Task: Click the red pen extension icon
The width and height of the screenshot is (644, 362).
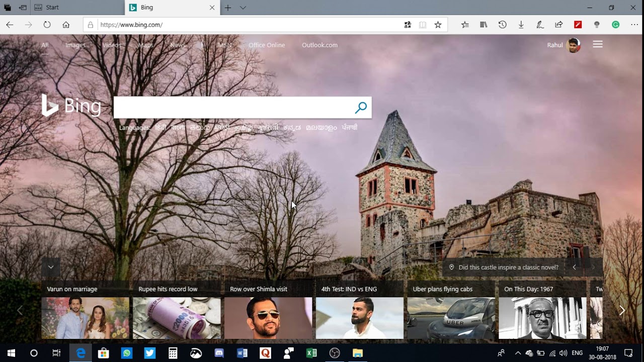Action: [x=578, y=25]
